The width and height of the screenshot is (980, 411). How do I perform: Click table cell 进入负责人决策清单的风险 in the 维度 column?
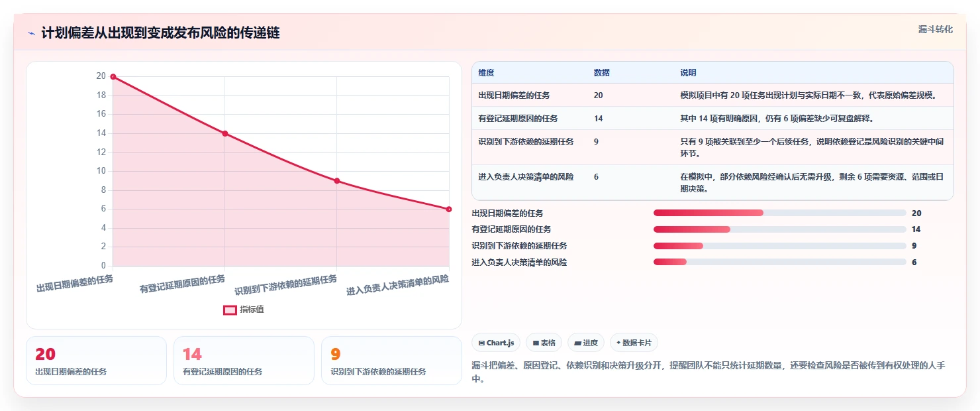526,177
